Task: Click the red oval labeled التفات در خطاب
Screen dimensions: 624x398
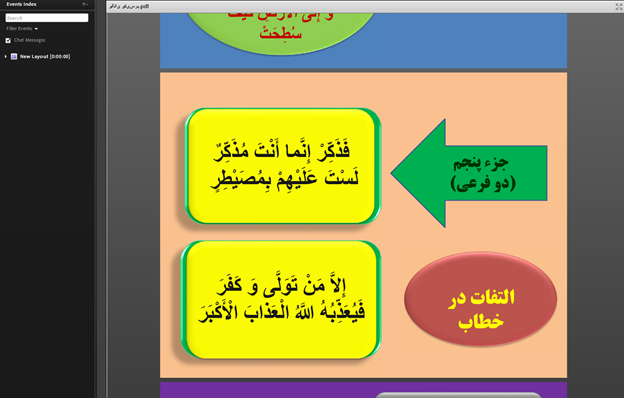Action: [480, 299]
